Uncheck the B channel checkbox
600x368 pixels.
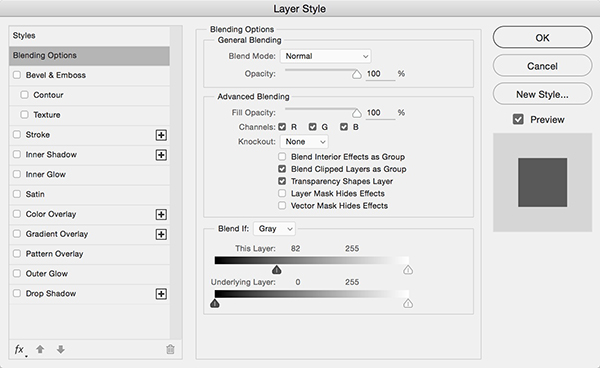[344, 127]
